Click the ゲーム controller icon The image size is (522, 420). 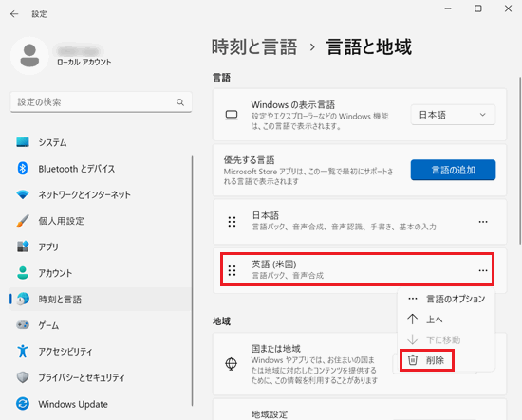tap(23, 324)
